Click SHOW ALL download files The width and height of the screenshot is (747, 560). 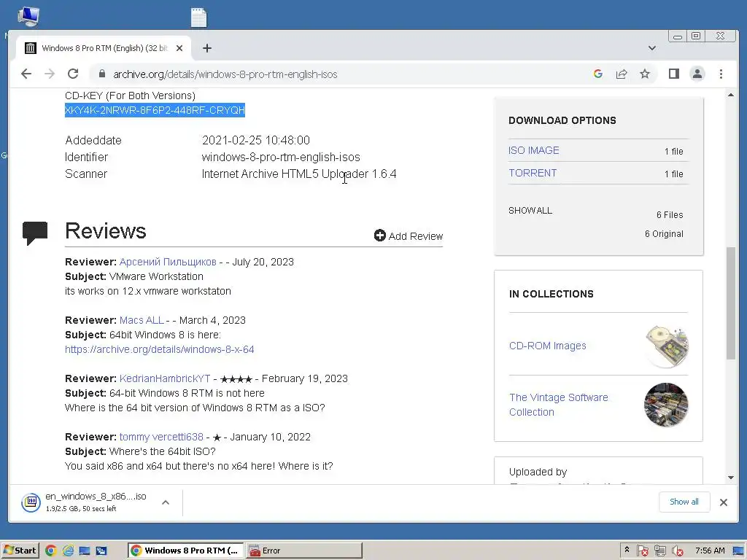click(530, 211)
